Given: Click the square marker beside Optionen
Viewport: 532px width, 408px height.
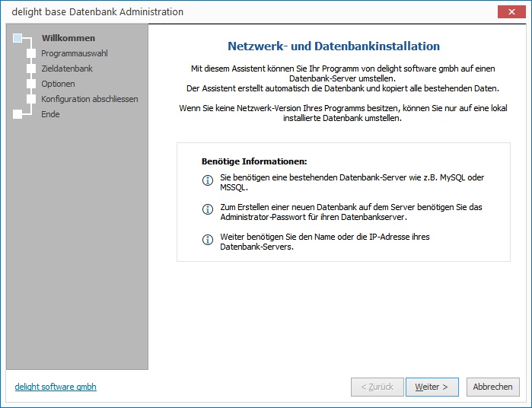Looking at the screenshot, I should 31,84.
